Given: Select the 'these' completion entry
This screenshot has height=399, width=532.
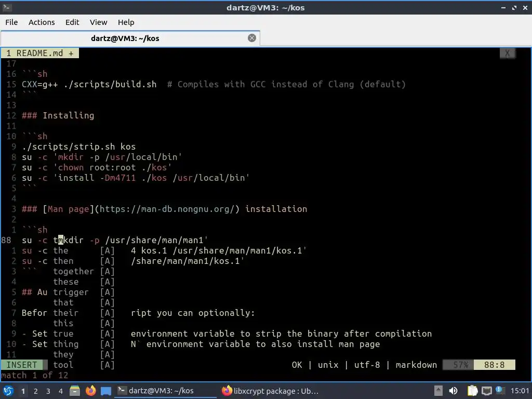Looking at the screenshot, I should [84, 282].
